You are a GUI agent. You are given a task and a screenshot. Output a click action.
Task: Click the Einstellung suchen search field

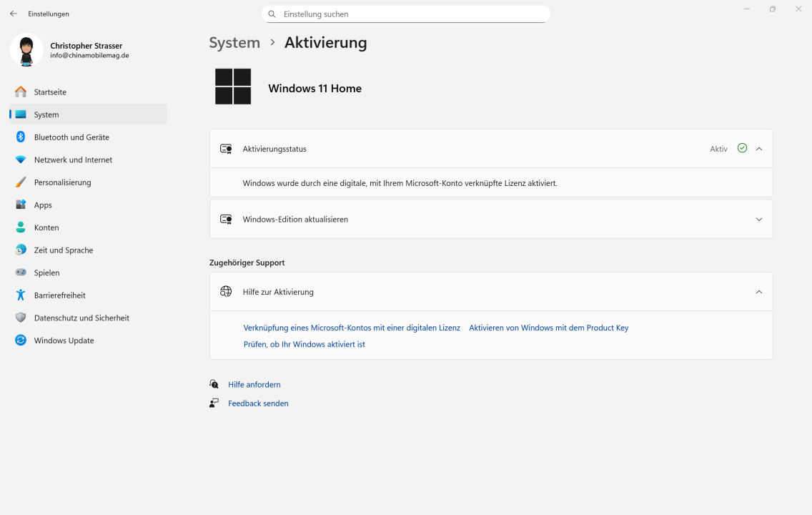pyautogui.click(x=406, y=14)
